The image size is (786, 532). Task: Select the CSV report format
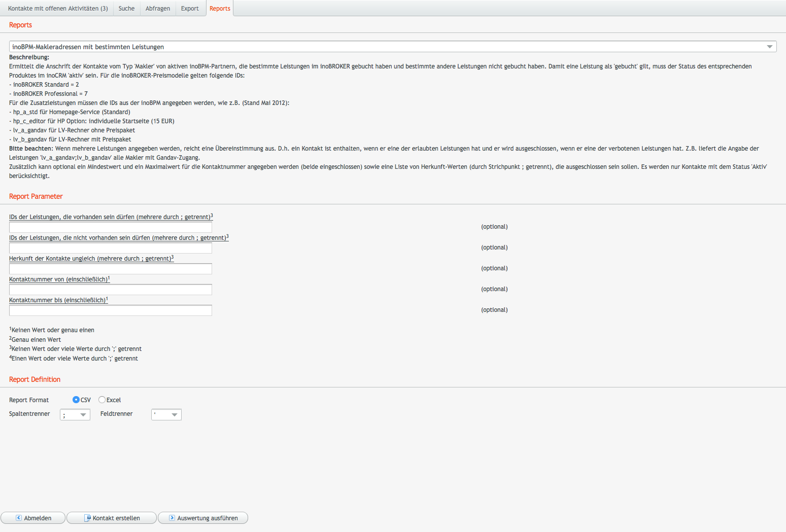point(76,400)
